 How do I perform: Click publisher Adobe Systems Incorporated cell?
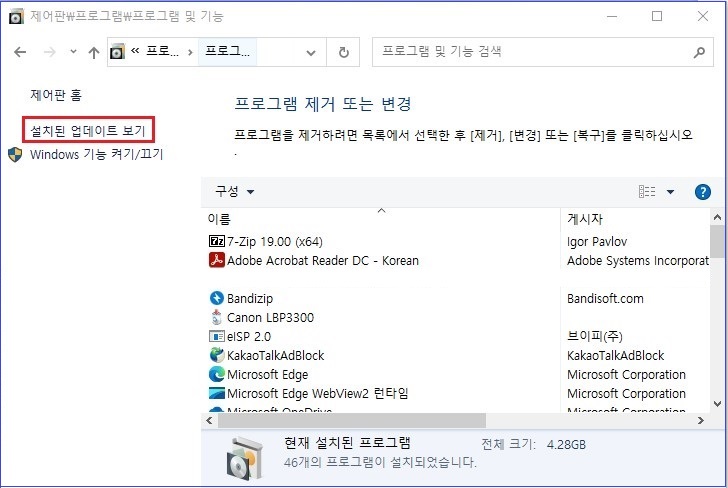pos(638,260)
